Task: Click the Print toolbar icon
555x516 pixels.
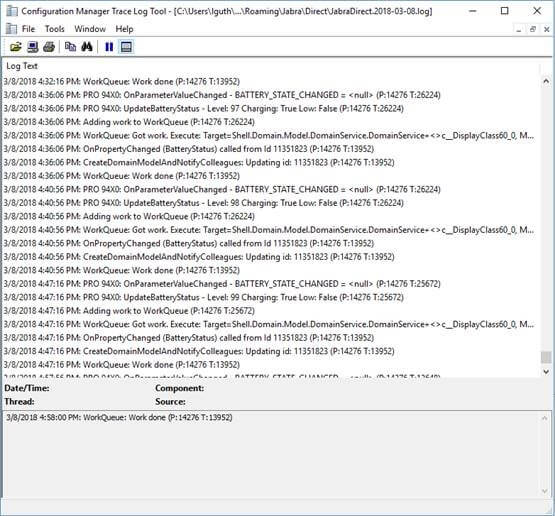Action: pos(49,47)
